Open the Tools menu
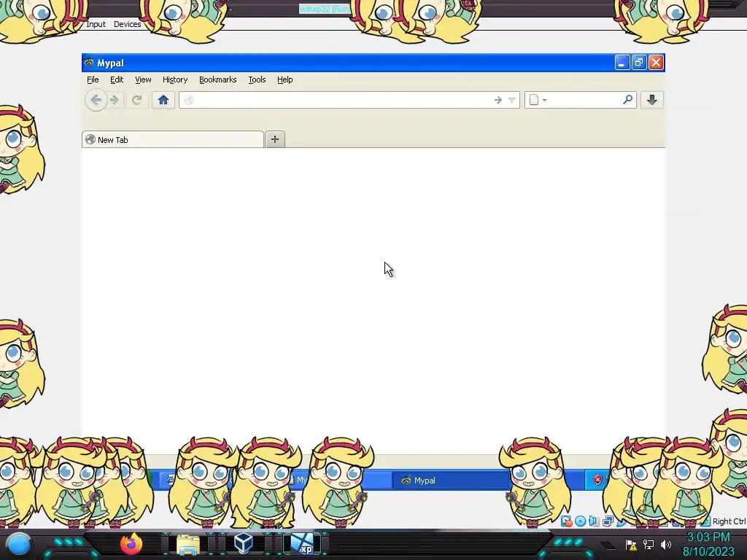747x560 pixels. pyautogui.click(x=257, y=79)
